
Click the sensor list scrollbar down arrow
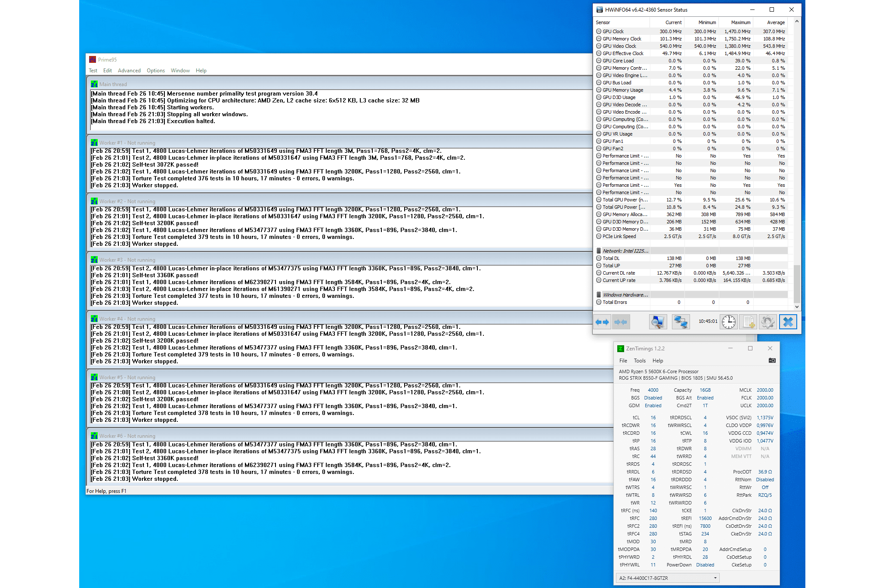[797, 307]
